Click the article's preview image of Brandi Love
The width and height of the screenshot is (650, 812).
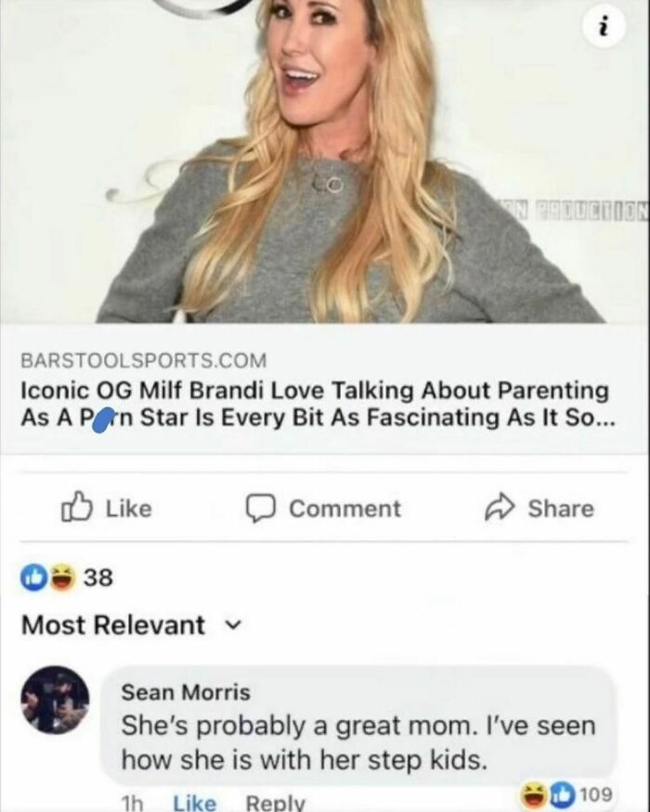pos(325,167)
